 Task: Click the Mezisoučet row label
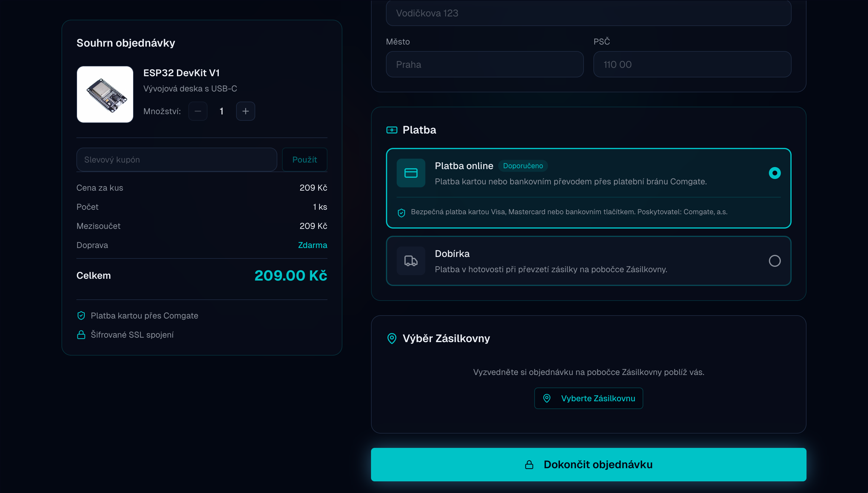[x=99, y=226]
